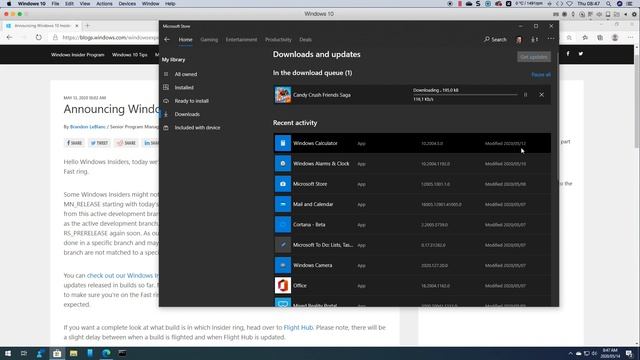The image size is (640, 360).
Task: Select Installed in My library
Action: coord(184,87)
